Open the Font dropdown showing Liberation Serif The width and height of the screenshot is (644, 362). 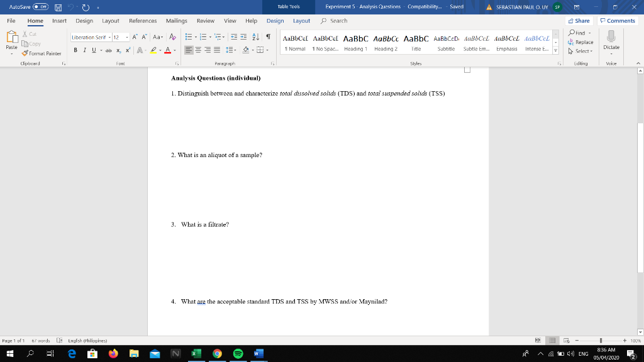point(109,37)
